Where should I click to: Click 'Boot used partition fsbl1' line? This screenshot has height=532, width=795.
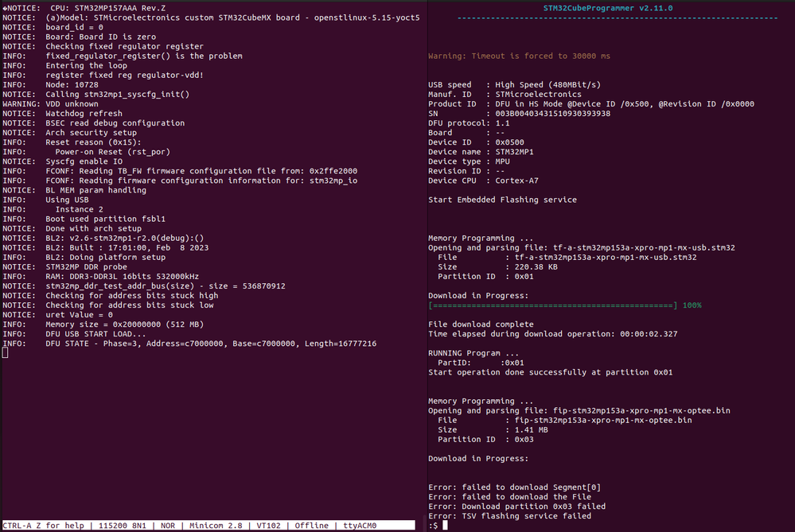coord(84,219)
